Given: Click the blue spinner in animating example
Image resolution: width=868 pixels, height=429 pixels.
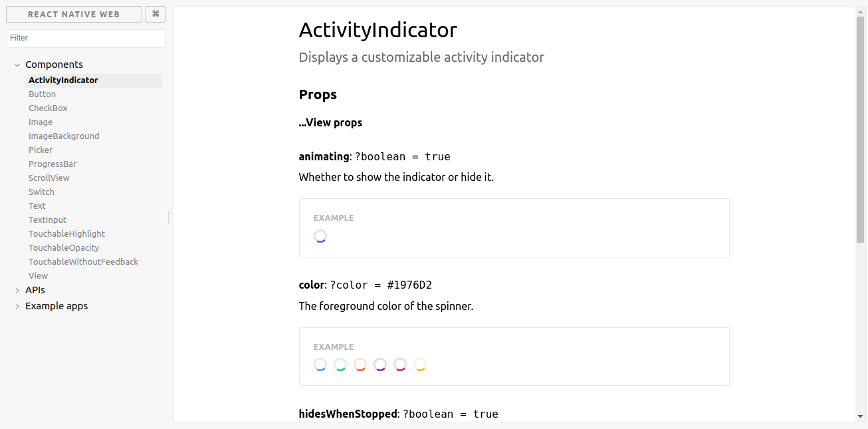Looking at the screenshot, I should pos(320,236).
